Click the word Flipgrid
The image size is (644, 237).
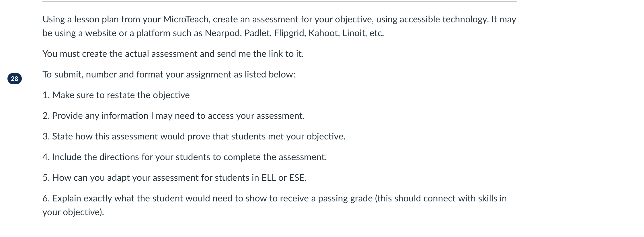(289, 33)
